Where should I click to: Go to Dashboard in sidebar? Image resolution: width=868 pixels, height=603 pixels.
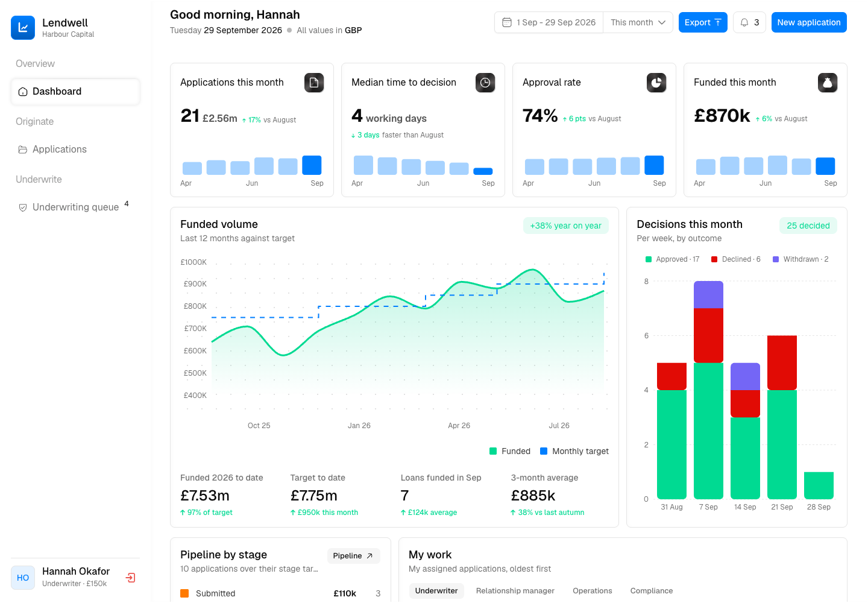pos(75,92)
